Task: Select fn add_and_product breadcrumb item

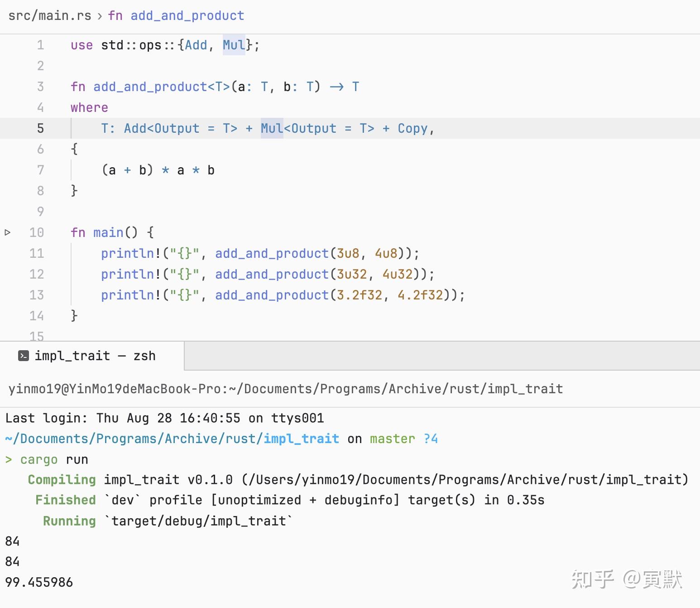Action: 176,16
